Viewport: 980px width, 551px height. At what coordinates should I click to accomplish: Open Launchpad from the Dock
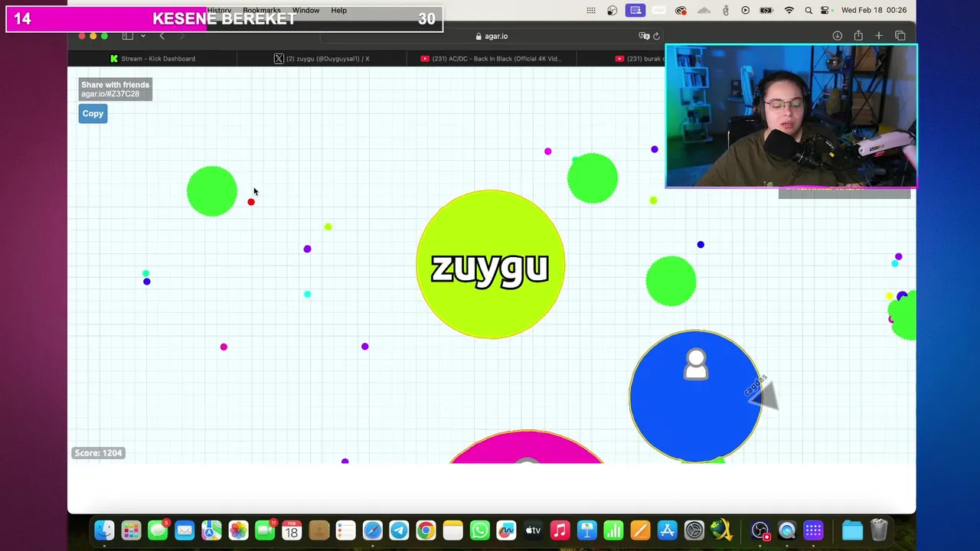(x=131, y=530)
